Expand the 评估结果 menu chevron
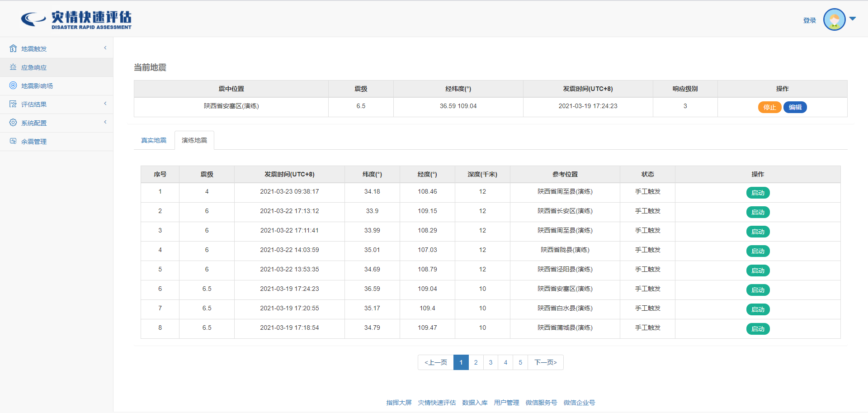 (x=105, y=104)
